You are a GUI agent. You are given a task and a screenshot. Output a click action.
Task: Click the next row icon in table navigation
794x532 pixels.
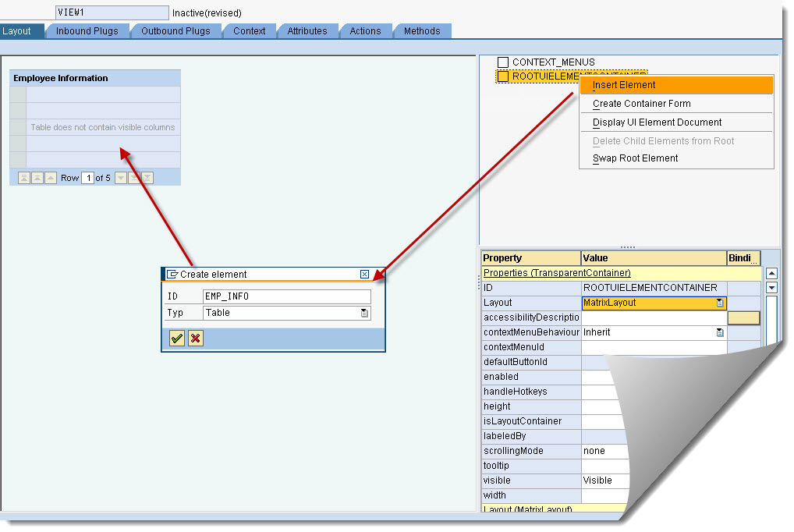tap(120, 178)
